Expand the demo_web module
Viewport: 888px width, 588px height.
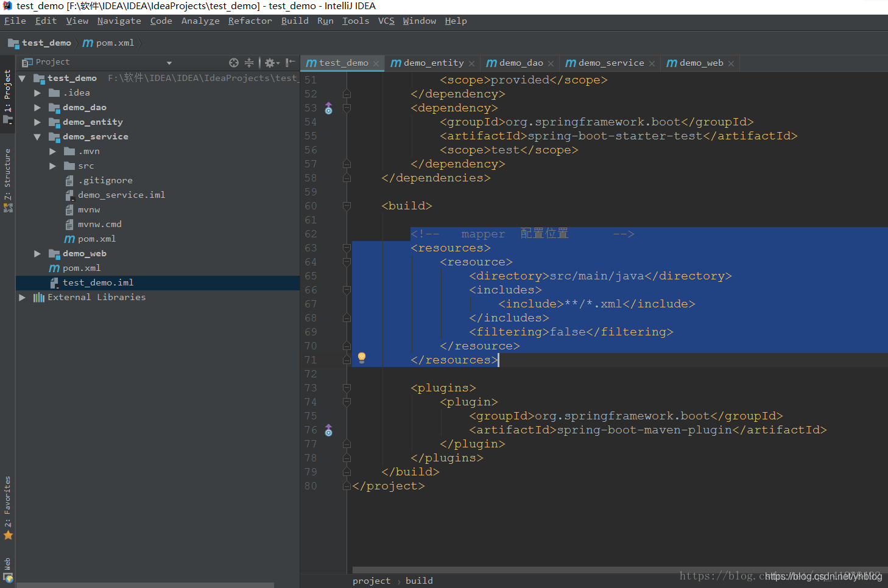38,254
